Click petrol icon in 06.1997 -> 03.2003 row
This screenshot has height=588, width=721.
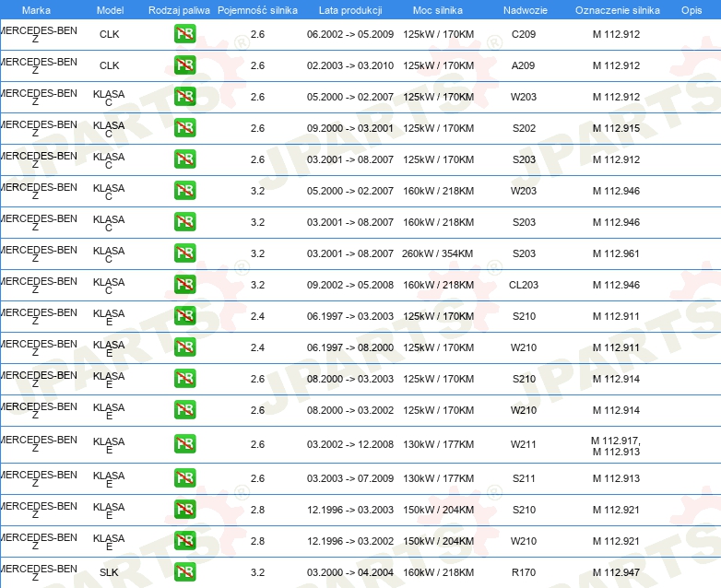click(x=184, y=316)
